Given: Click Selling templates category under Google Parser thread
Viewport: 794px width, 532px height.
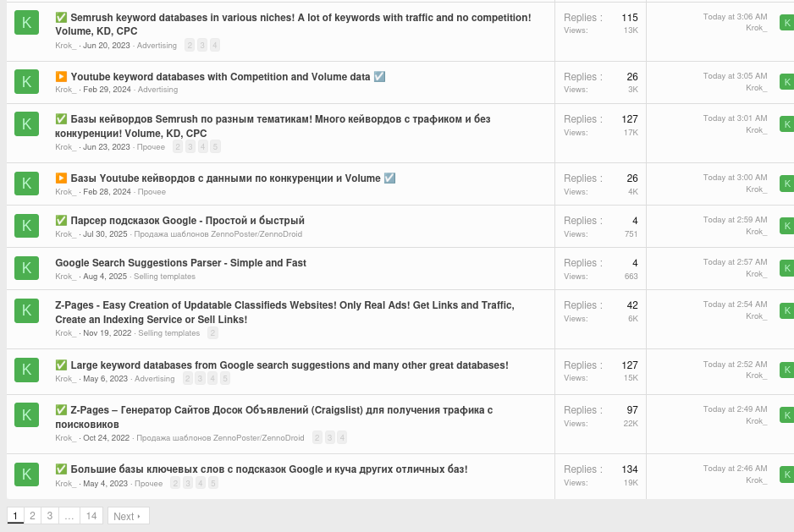Looking at the screenshot, I should (164, 277).
